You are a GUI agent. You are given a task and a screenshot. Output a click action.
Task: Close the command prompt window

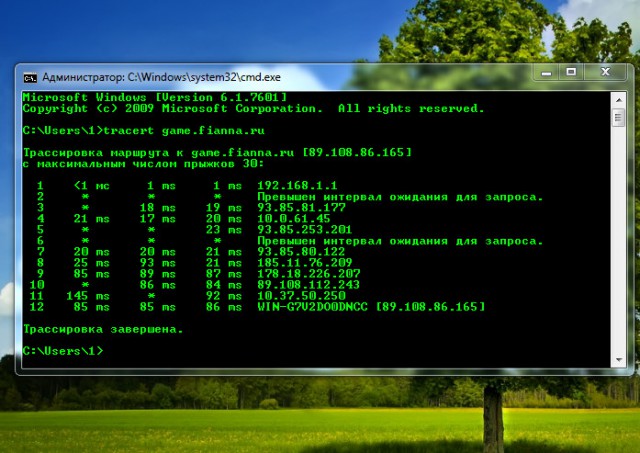point(603,73)
